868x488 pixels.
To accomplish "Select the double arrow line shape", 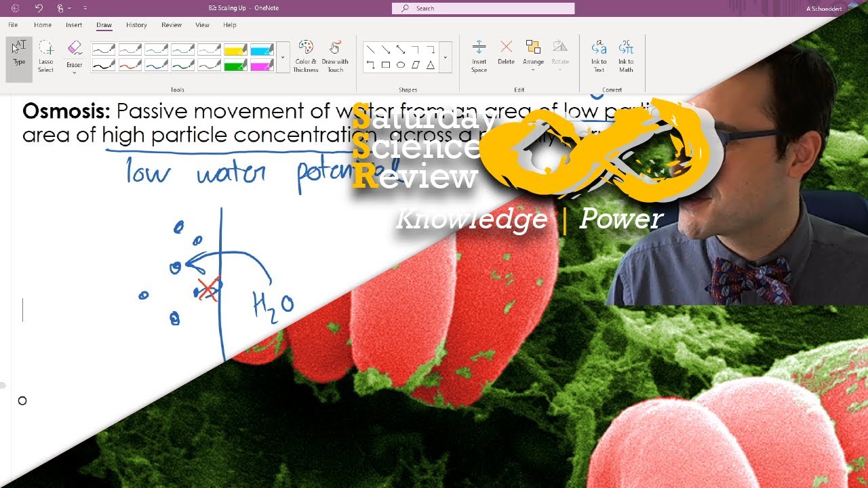I will click(x=400, y=49).
